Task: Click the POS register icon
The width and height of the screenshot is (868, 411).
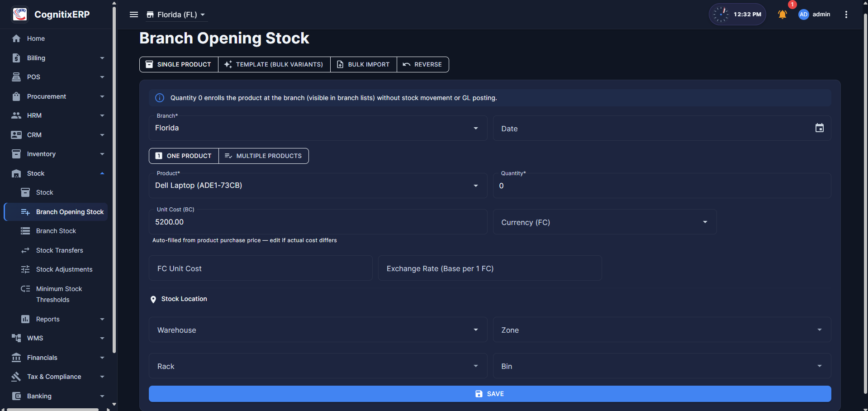Action: [x=16, y=77]
